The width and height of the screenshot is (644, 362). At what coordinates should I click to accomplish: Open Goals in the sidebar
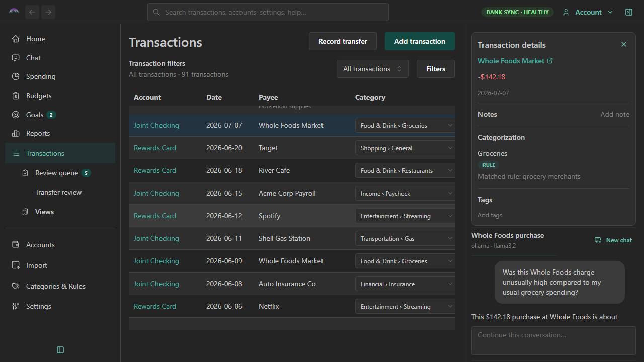60,115
